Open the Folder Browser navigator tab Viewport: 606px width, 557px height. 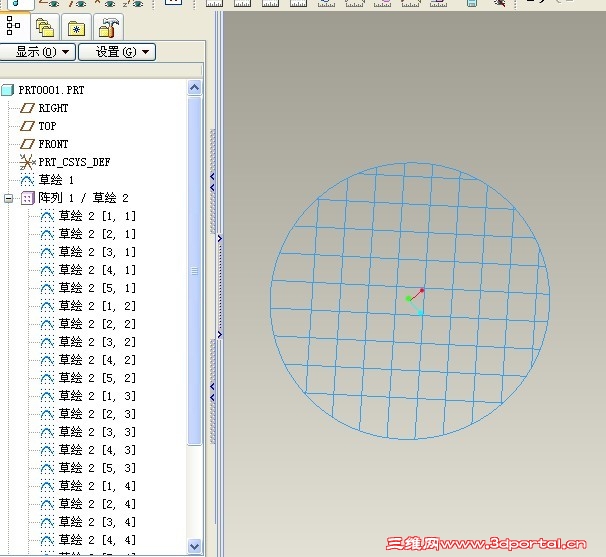click(45, 28)
